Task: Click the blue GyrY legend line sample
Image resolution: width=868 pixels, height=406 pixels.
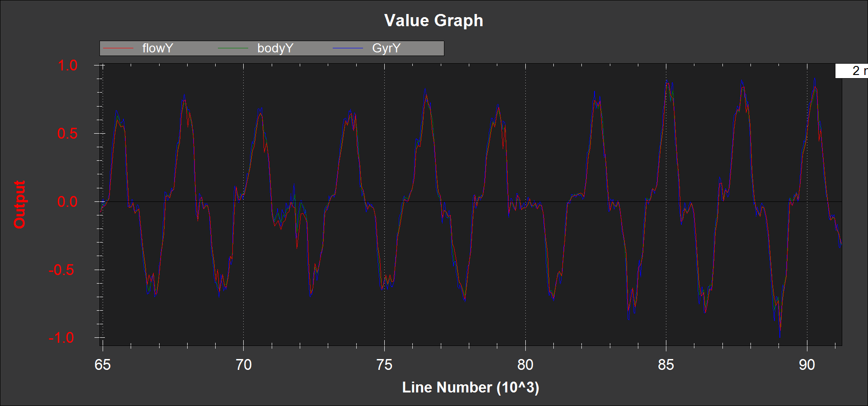Action: 348,48
